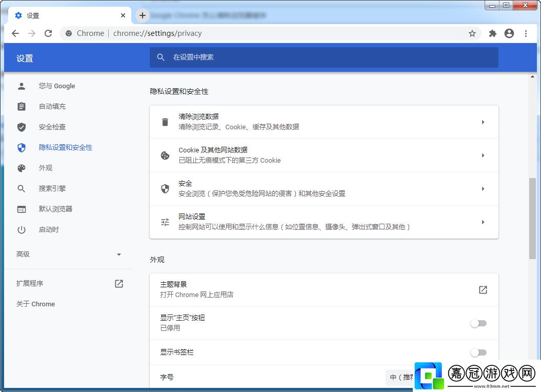The width and height of the screenshot is (541, 392).
Task: Click the person icon for 您与 Google
Action: tap(22, 86)
